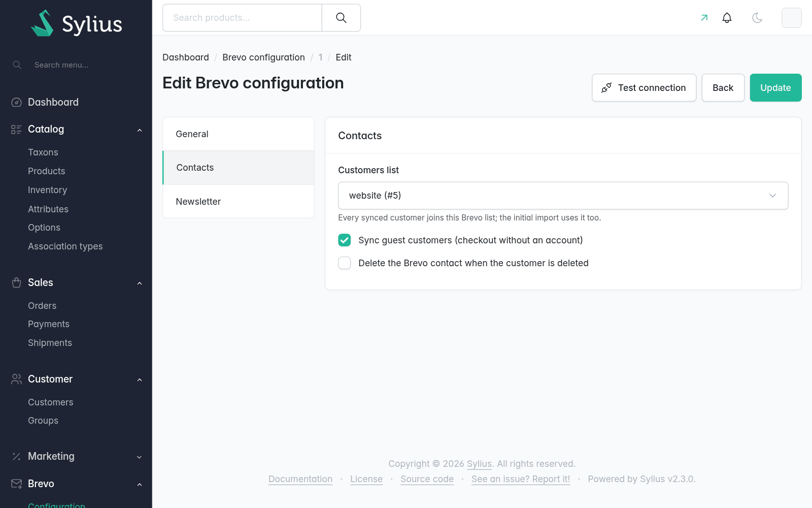Open Shipments in sidebar

tap(50, 343)
